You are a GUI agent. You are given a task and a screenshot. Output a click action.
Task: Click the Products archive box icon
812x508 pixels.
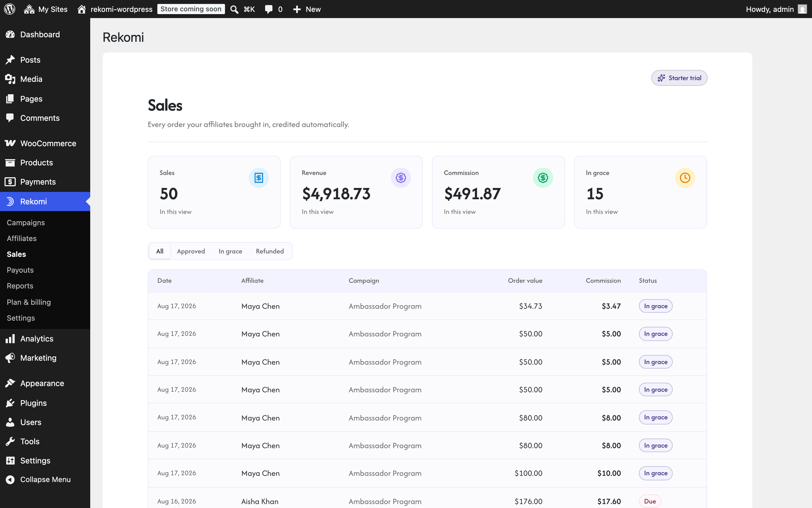(x=10, y=163)
